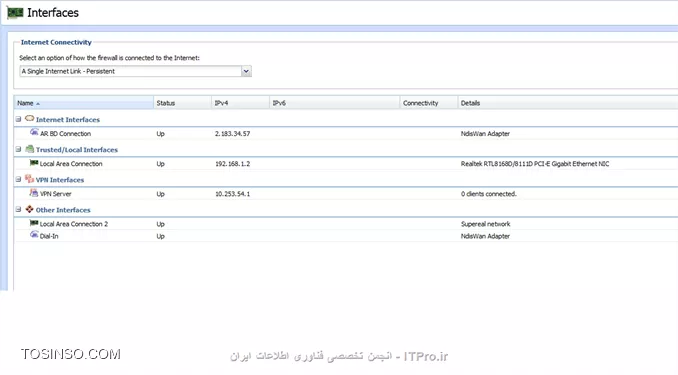The width and height of the screenshot is (678, 375).
Task: Click the Realtek Gigabit Ethernet NIC details text
Action: (x=535, y=164)
